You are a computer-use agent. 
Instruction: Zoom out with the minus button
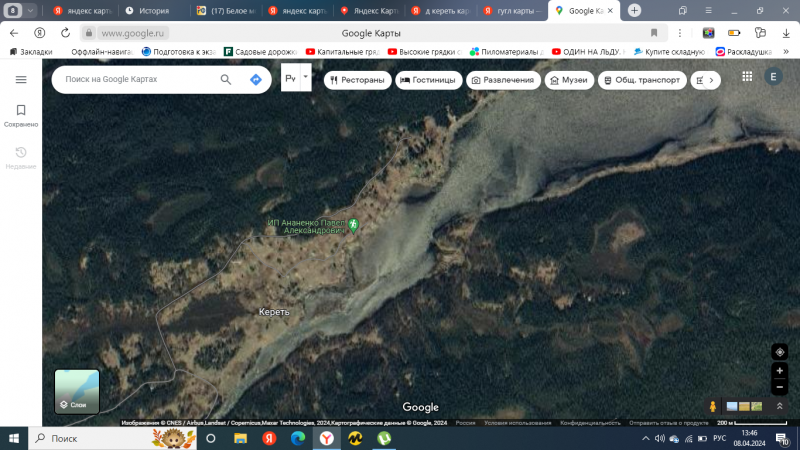point(779,387)
